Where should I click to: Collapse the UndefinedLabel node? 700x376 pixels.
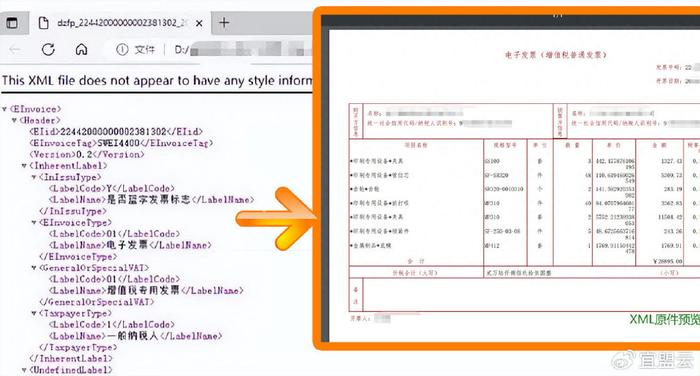[24, 370]
